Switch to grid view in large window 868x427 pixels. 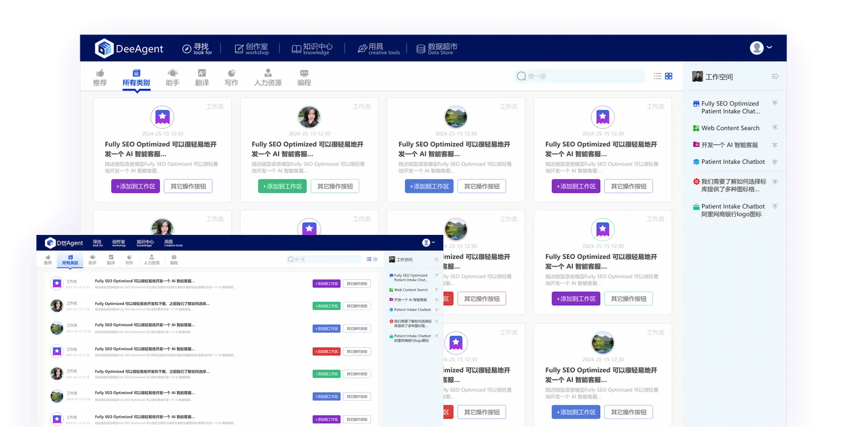pyautogui.click(x=669, y=76)
